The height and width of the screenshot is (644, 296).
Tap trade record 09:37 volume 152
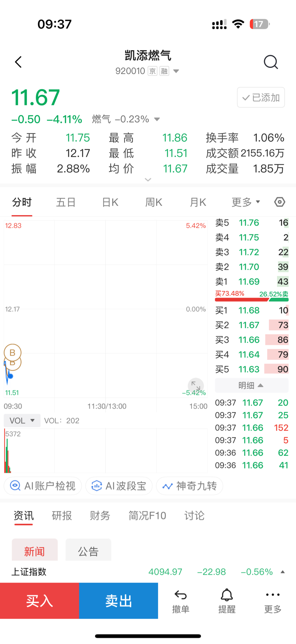(x=252, y=428)
